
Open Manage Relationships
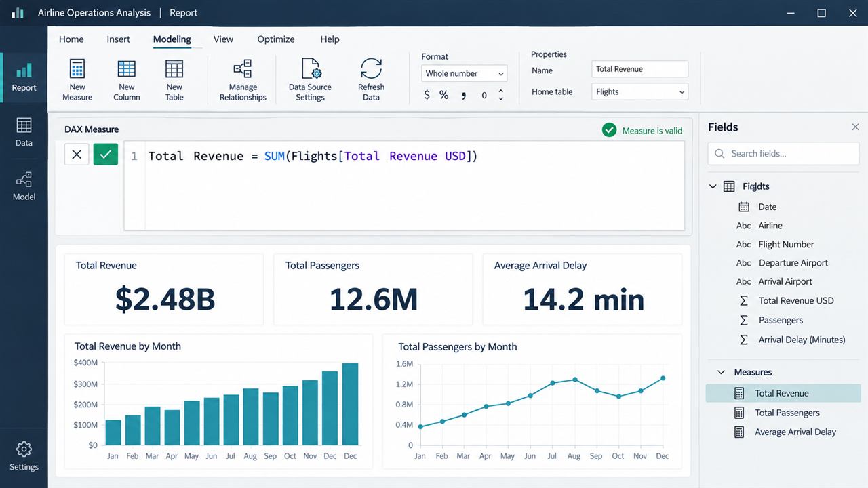coord(243,79)
